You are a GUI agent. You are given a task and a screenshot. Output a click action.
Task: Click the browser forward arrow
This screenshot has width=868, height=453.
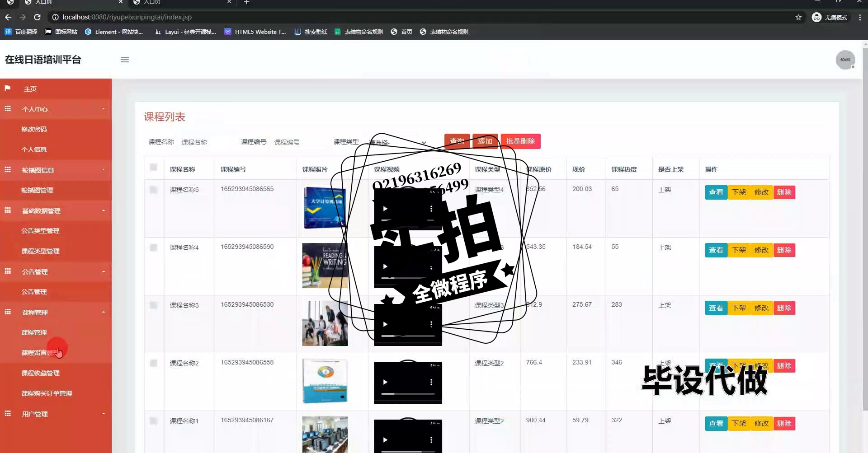click(x=23, y=17)
